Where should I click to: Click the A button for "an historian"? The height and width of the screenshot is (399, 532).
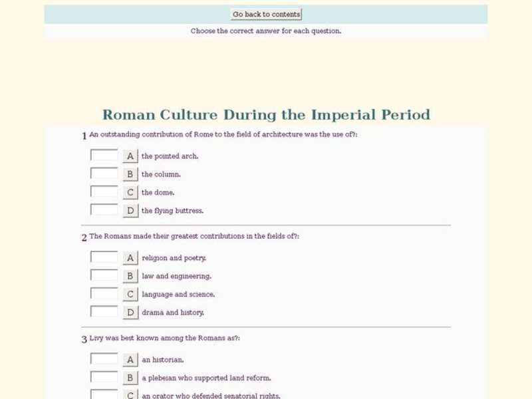pyautogui.click(x=128, y=359)
